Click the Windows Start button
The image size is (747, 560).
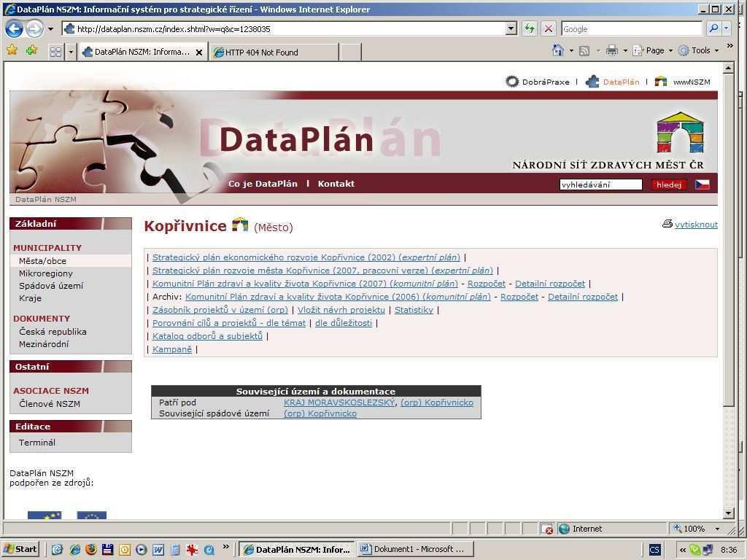[20, 549]
